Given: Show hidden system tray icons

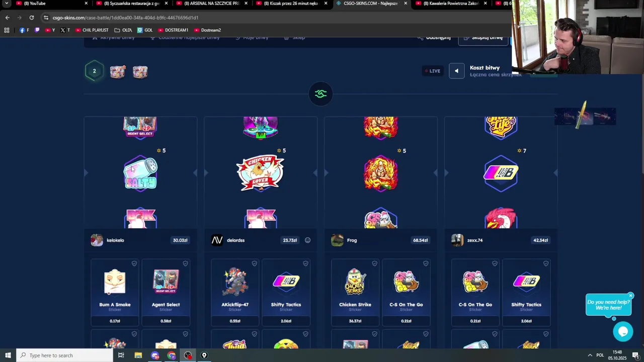Looking at the screenshot, I should coord(590,355).
